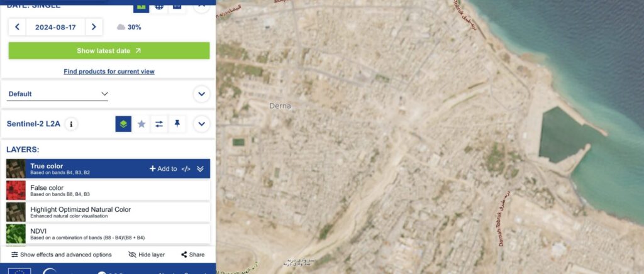644x274 pixels.
Task: Toggle Hide layer visibility
Action: [147, 255]
